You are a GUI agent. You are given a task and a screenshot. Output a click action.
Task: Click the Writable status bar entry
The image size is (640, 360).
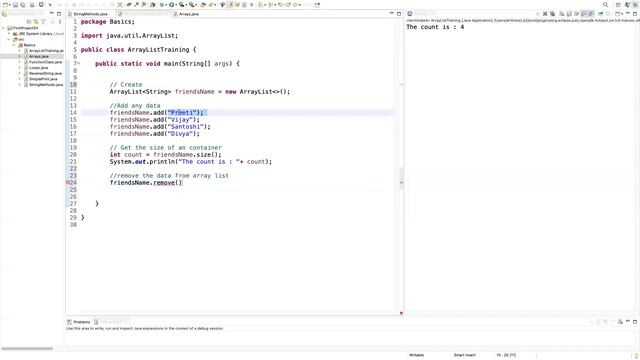pos(416,355)
